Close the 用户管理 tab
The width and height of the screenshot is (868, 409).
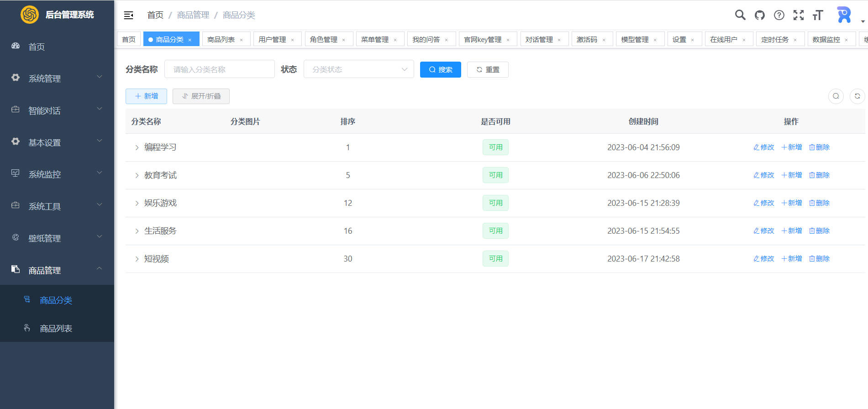[292, 40]
